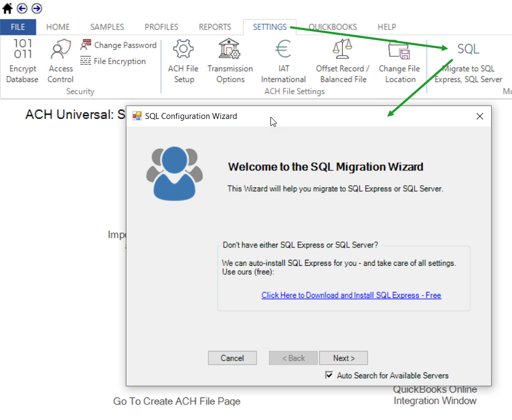
Task: Launch Migrate to SQL Express wizard
Action: (x=468, y=61)
